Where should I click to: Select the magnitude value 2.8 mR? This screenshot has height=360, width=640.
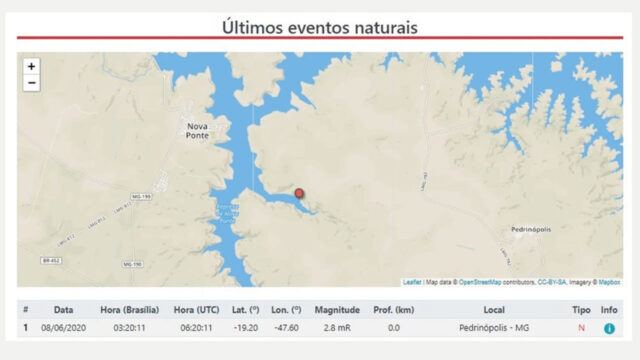337,328
